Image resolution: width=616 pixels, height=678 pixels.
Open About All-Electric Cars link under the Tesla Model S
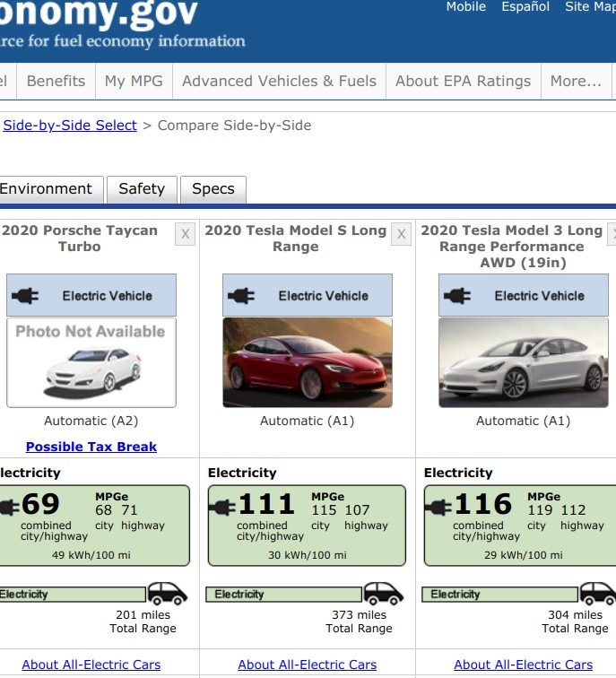[x=308, y=665]
